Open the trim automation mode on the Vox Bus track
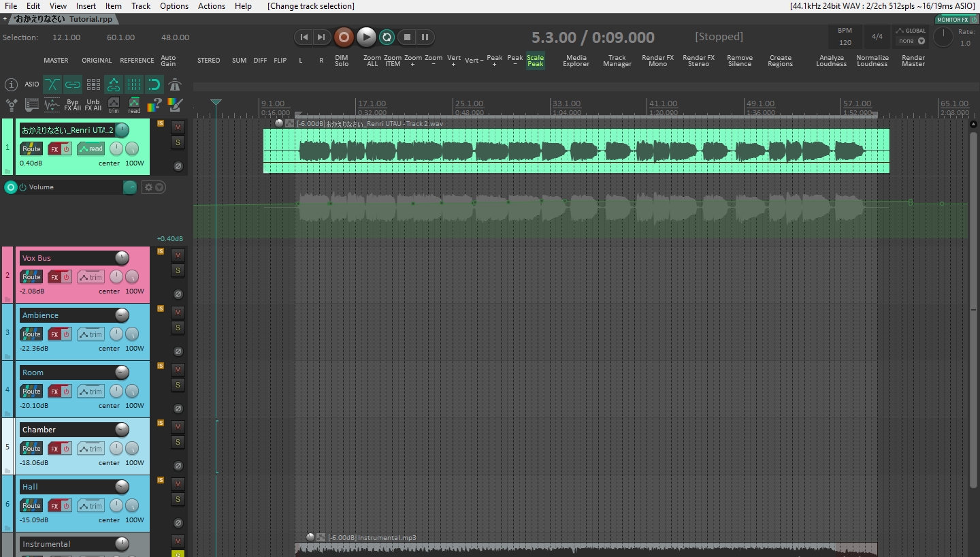The width and height of the screenshot is (980, 557). point(91,277)
